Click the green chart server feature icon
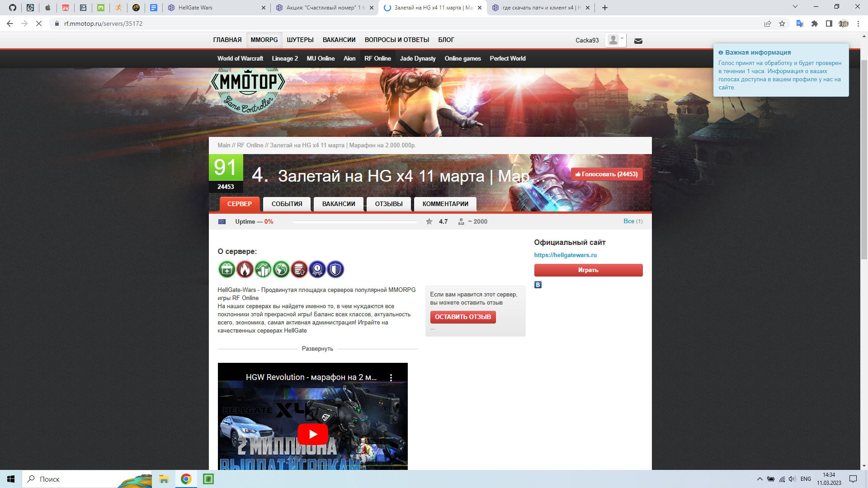Screen dimensions: 868x488 click(x=263, y=270)
